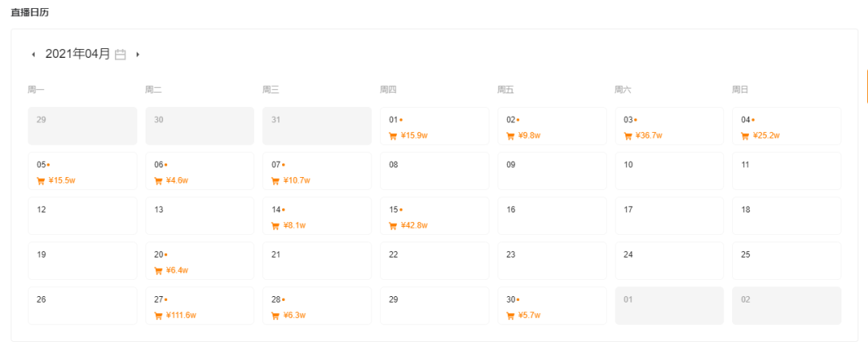Select the April 02 cell showing ¥9.8w
Viewport: 868px width, 350px height.
(552, 126)
